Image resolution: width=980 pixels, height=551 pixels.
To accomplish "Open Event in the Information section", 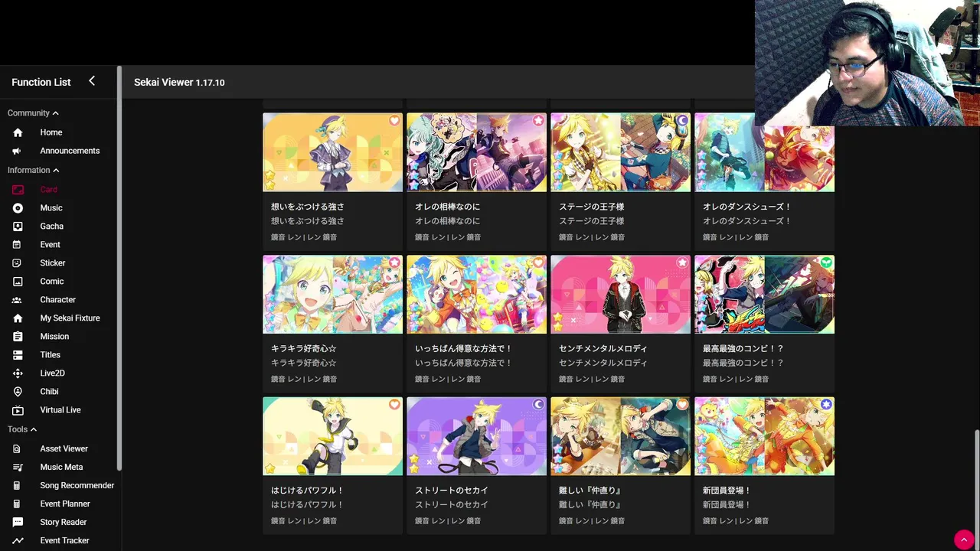I will [x=50, y=244].
